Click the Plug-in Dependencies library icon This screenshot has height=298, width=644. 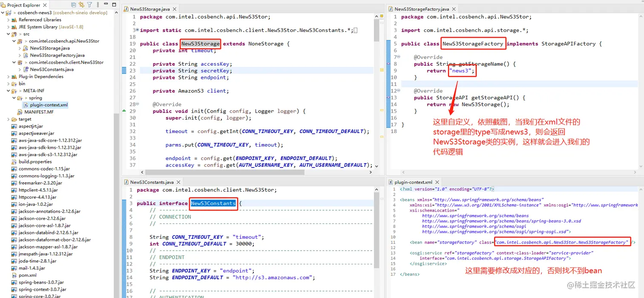pos(14,77)
